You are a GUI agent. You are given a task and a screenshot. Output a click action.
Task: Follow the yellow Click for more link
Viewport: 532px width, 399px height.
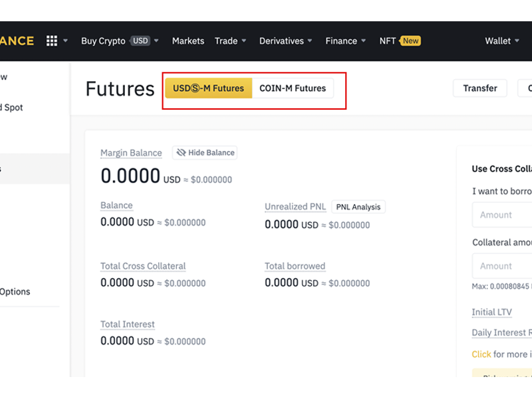[481, 354]
